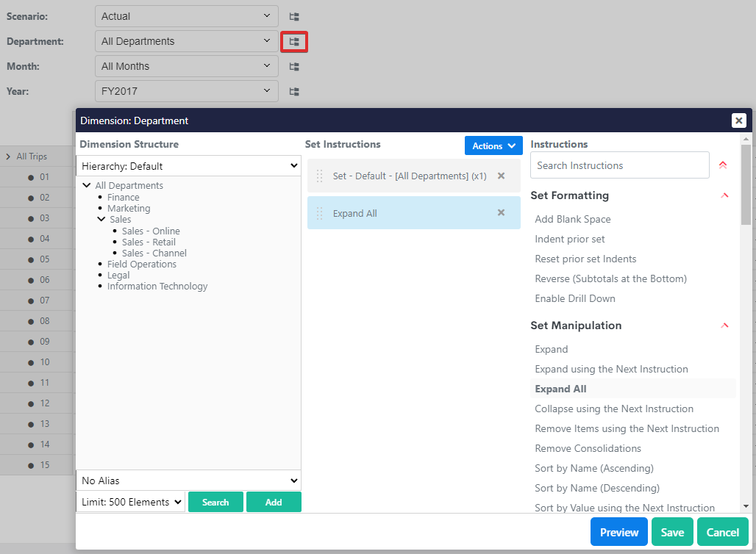Remove the Set - Default instruction
The width and height of the screenshot is (756, 554).
[501, 176]
